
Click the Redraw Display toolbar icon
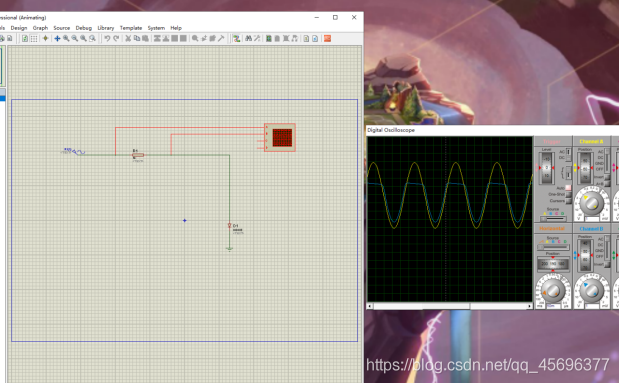pos(25,38)
